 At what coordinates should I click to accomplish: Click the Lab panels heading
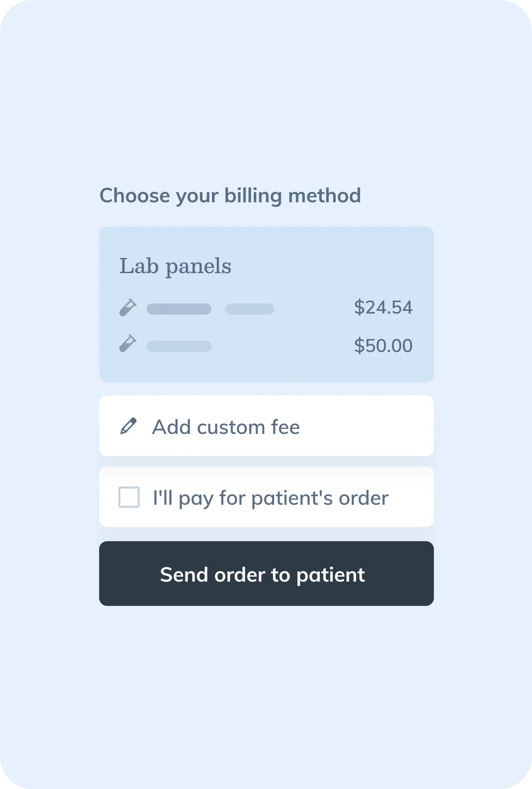[x=175, y=266]
